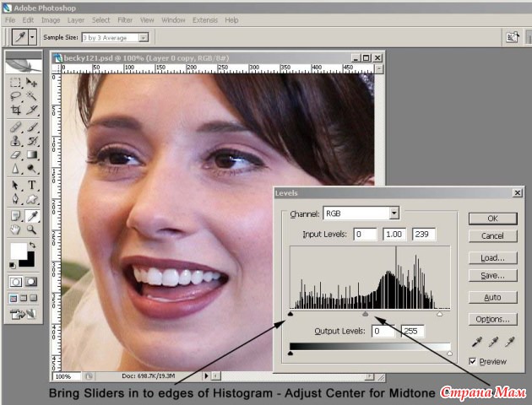Switch to Quick Mask mode

32,281
